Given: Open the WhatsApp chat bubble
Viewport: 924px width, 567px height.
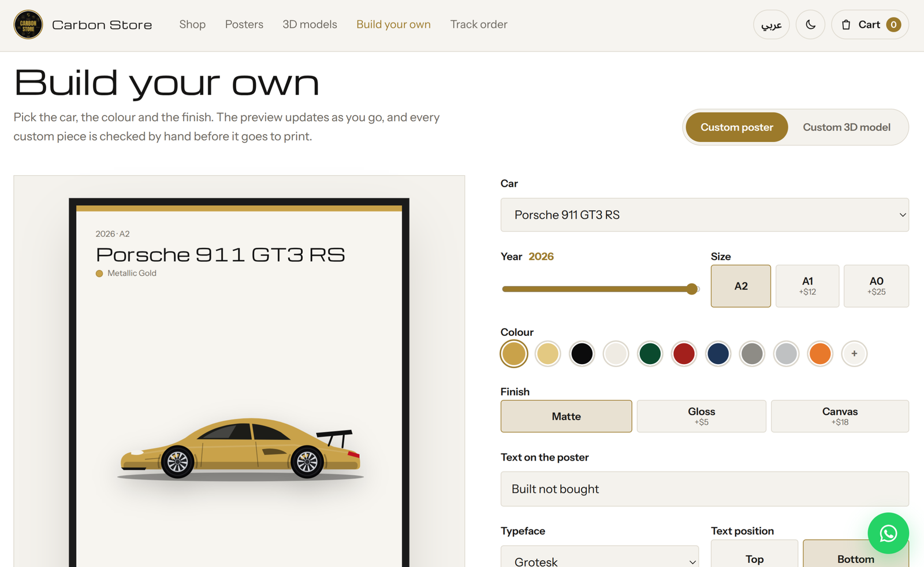Looking at the screenshot, I should [x=888, y=533].
